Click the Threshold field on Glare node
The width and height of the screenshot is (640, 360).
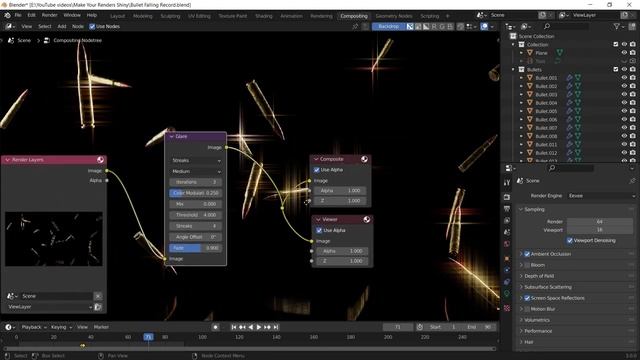(x=196, y=215)
